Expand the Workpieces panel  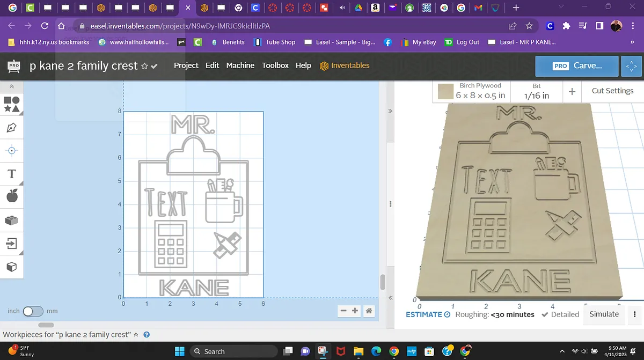pyautogui.click(x=136, y=335)
